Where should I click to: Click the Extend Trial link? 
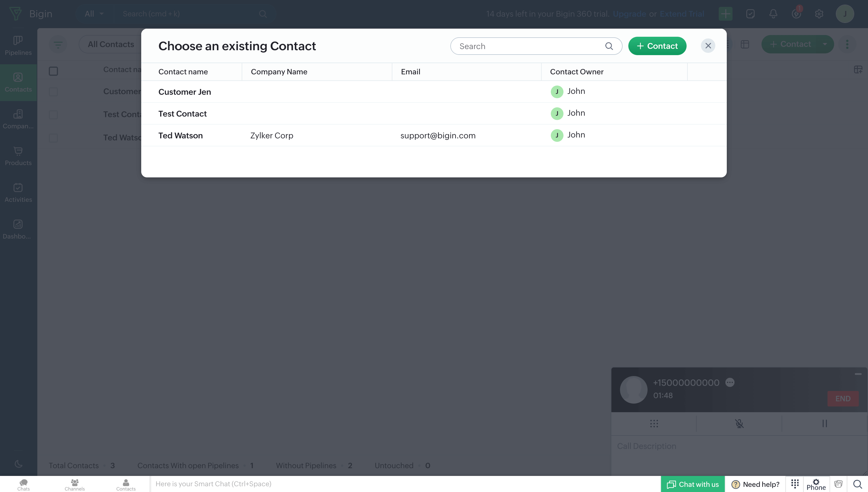tap(682, 14)
